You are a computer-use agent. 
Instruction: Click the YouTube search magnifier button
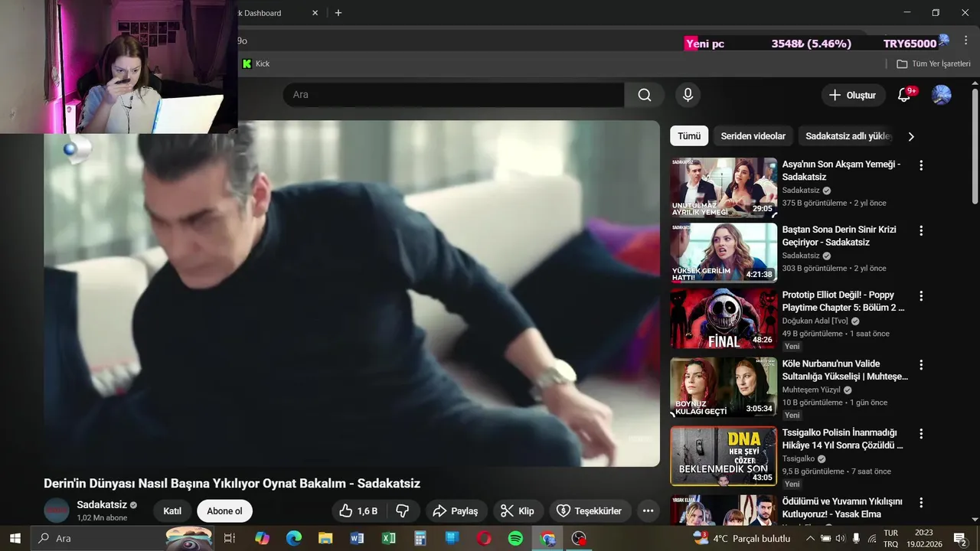(645, 95)
